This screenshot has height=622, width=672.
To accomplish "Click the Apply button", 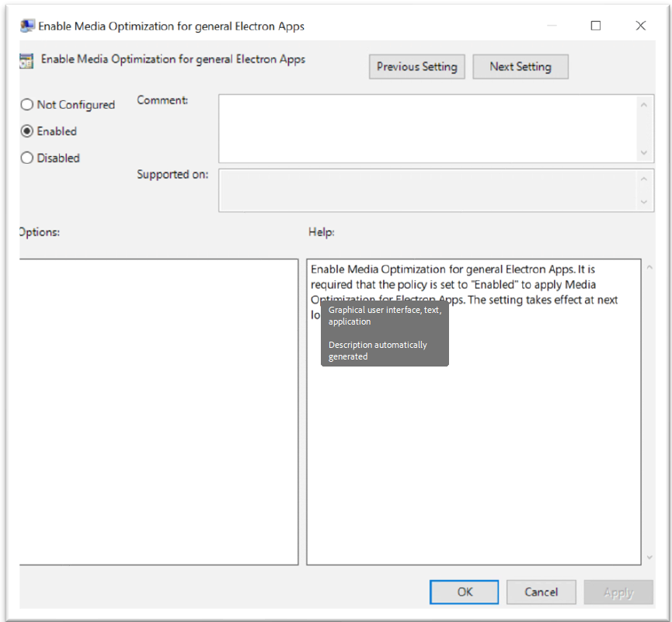I will coord(618,592).
